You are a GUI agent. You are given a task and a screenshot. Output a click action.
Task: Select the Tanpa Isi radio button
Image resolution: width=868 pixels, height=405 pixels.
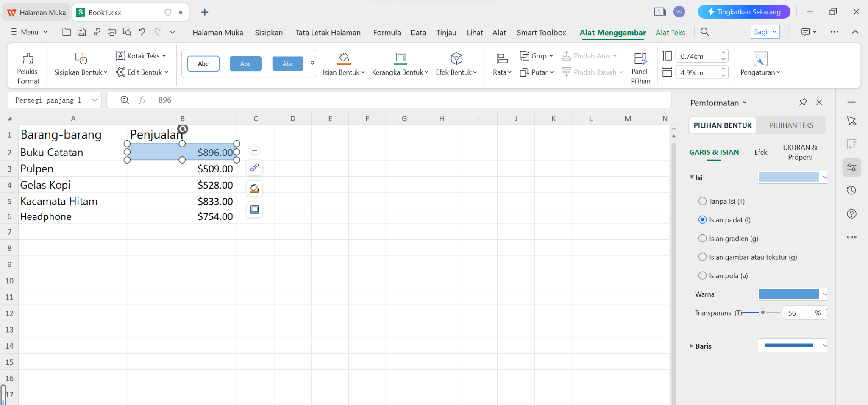coord(703,201)
